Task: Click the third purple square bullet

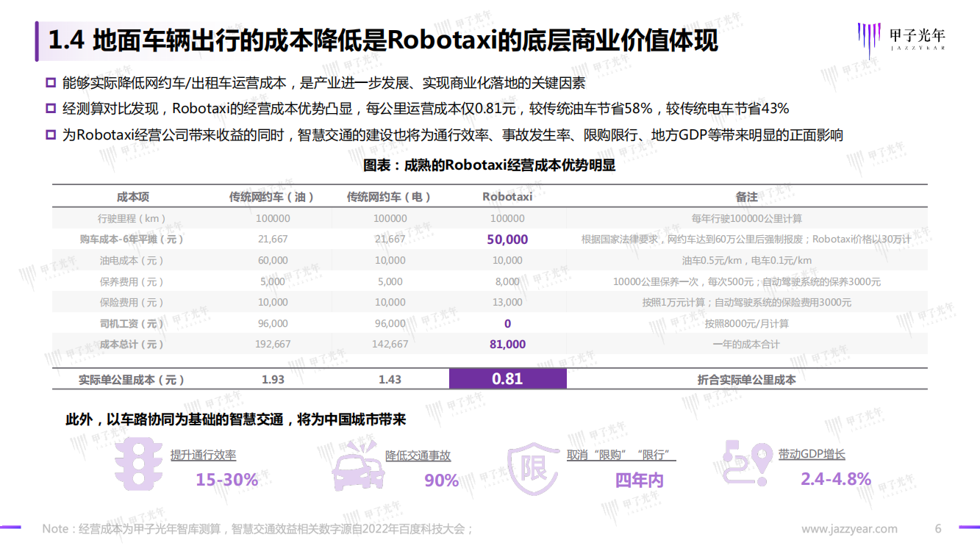Action: 51,135
